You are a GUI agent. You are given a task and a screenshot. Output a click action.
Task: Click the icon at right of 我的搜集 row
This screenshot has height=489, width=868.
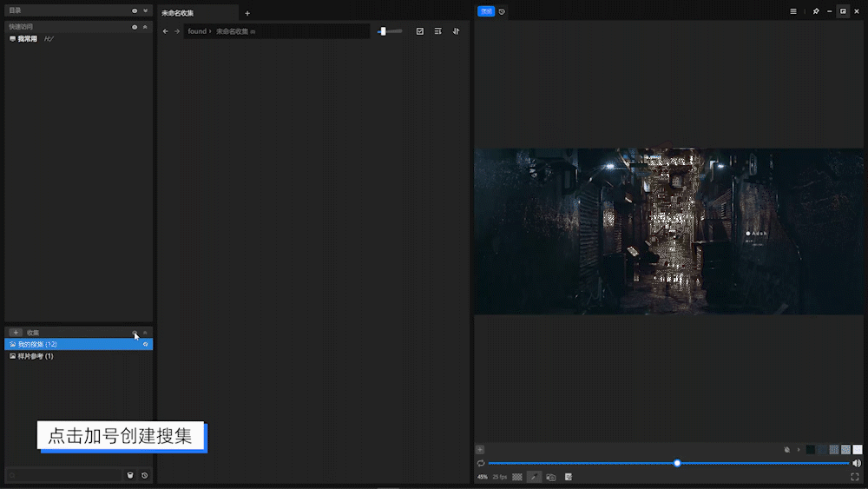146,345
